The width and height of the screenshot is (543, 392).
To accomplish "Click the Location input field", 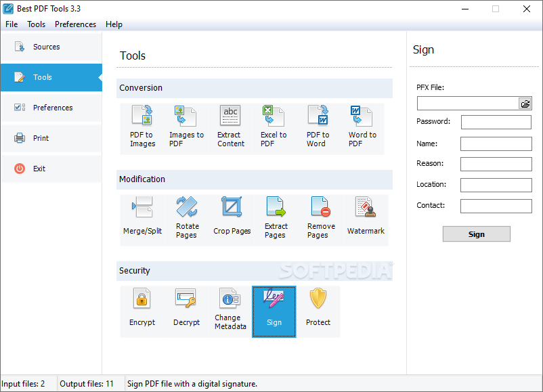I will pos(496,185).
